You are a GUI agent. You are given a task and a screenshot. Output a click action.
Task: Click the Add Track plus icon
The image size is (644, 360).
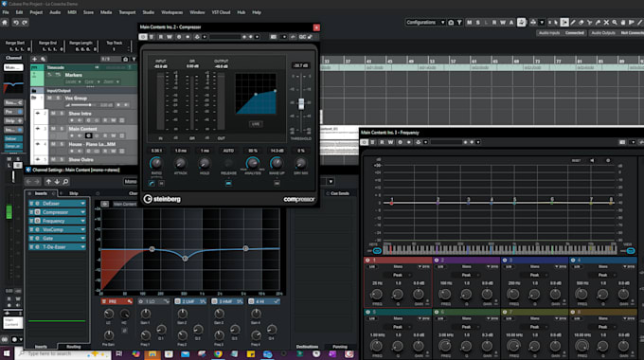click(x=34, y=59)
